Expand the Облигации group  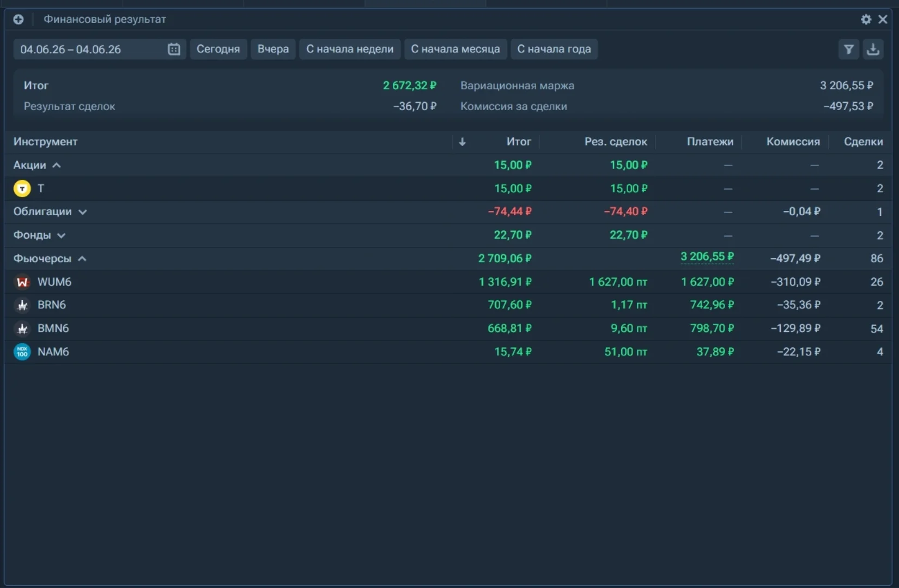click(x=82, y=212)
